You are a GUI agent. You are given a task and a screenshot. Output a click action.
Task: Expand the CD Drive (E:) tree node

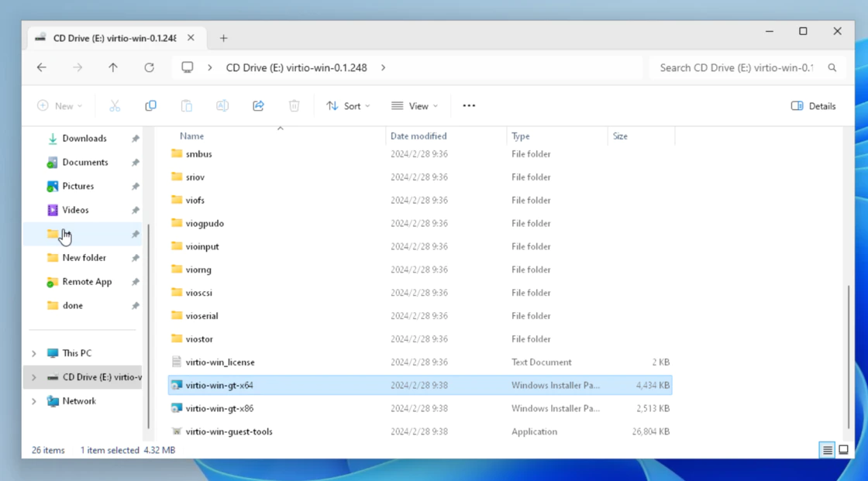pos(34,377)
